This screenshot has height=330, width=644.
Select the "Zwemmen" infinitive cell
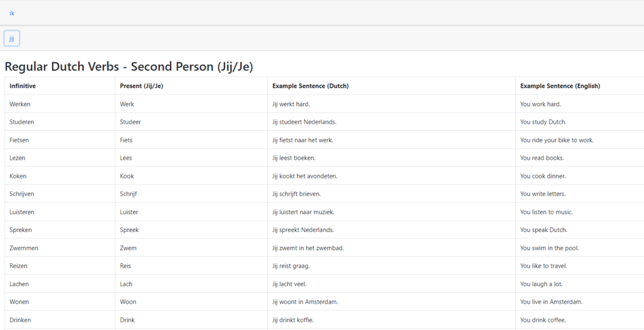[23, 248]
